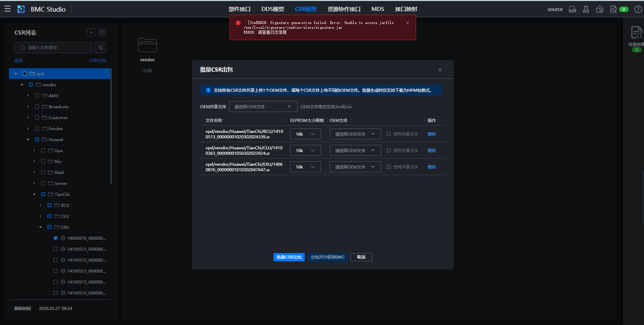
Task: Click the add CSR plus icon
Action: click(x=91, y=33)
